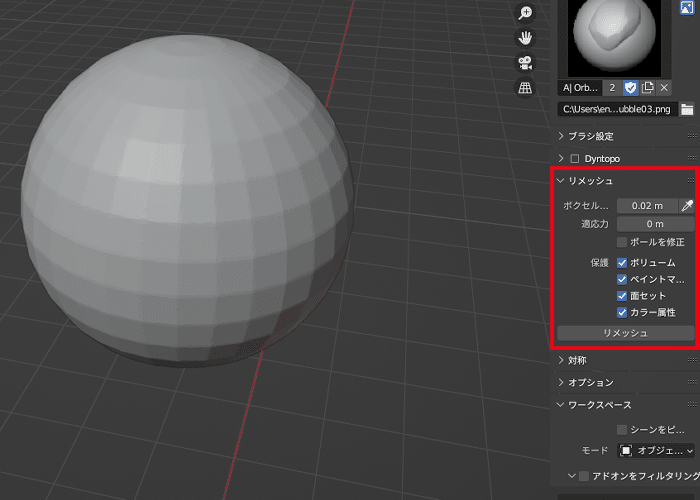Enable the ポールを修正 checkbox
This screenshot has width=700, height=500.
[621, 242]
